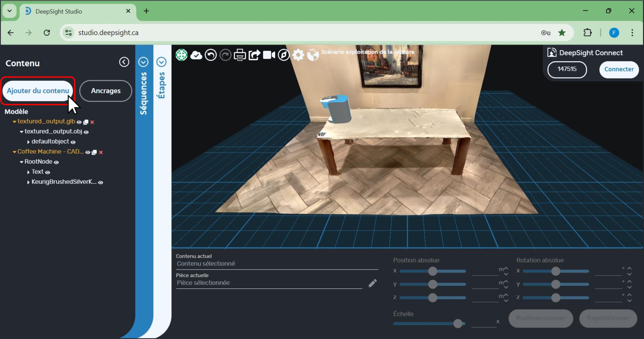Toggle the grid icon in viewport toolbar

(x=181, y=55)
